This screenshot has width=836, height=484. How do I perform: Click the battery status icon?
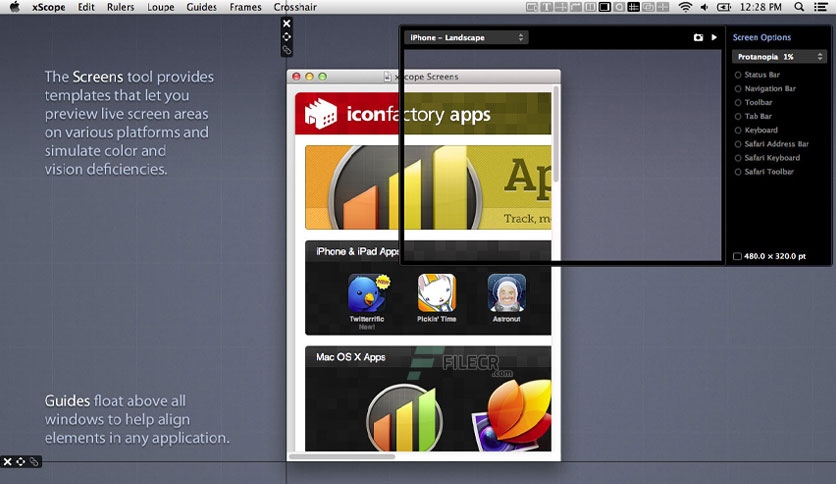[x=724, y=7]
